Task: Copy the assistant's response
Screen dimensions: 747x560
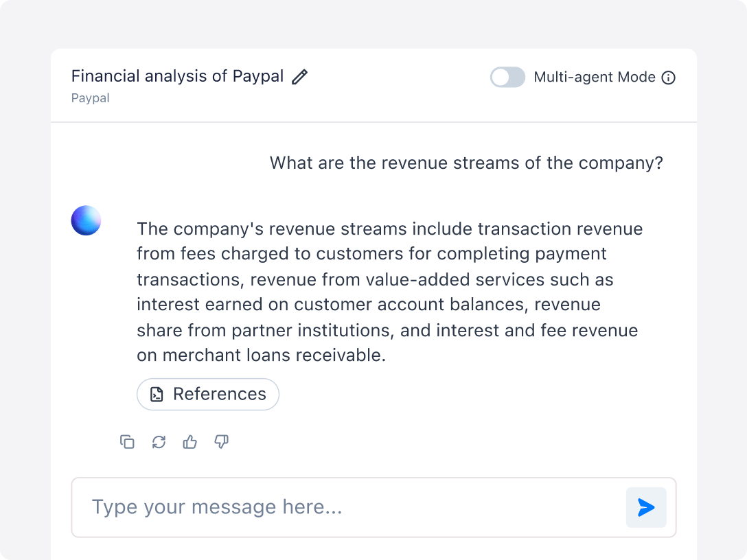Action: point(128,442)
